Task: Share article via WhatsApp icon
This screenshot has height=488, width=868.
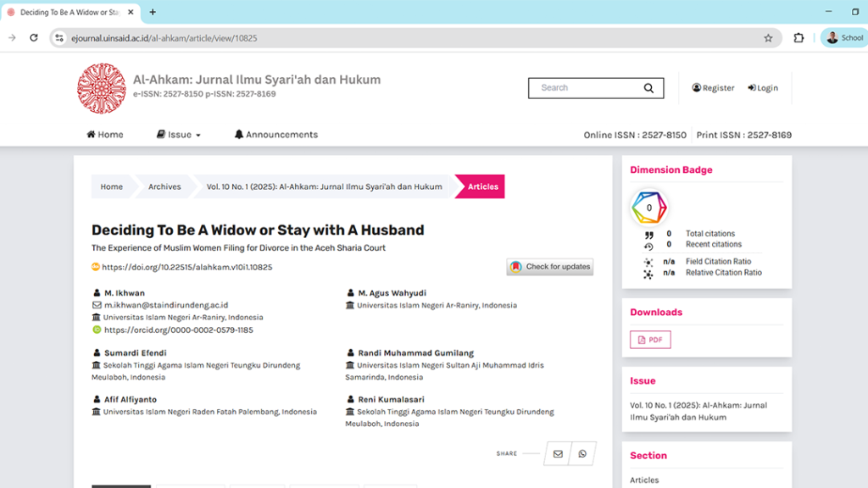Action: [582, 454]
